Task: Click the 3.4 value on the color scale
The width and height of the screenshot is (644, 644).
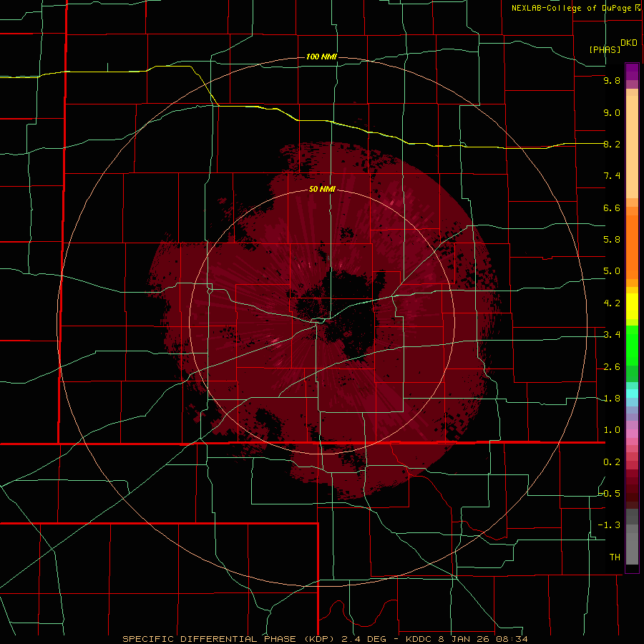Action: pos(612,335)
